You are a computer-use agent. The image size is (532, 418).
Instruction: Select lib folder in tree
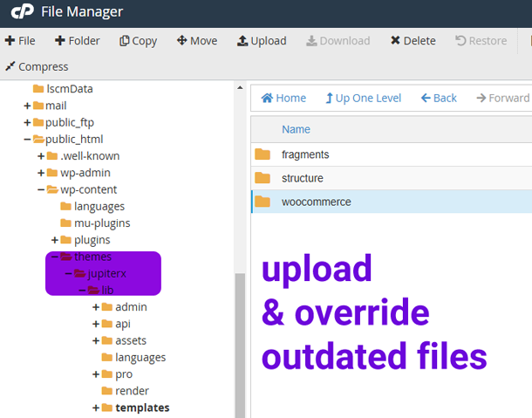[107, 291]
